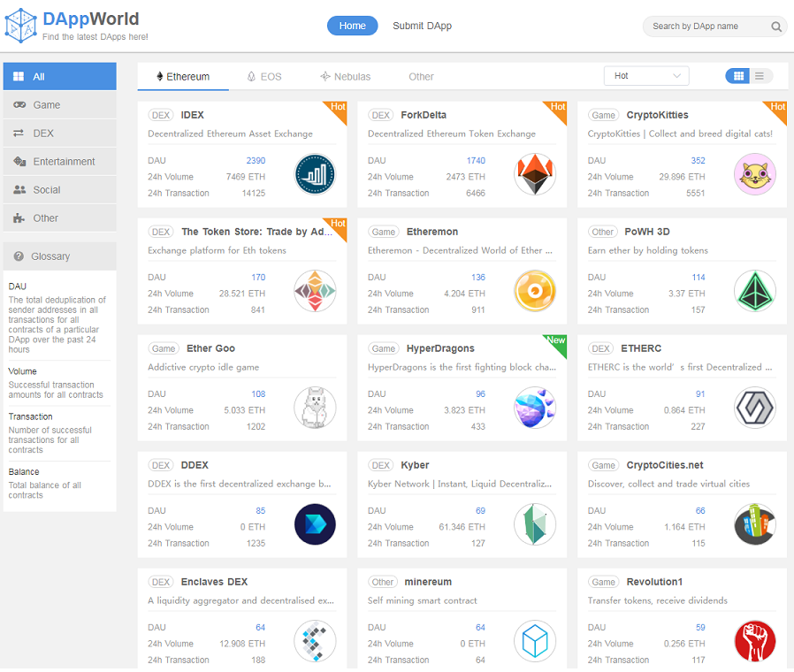Select the Other blockchain tab
This screenshot has width=794, height=672.
pyautogui.click(x=421, y=77)
